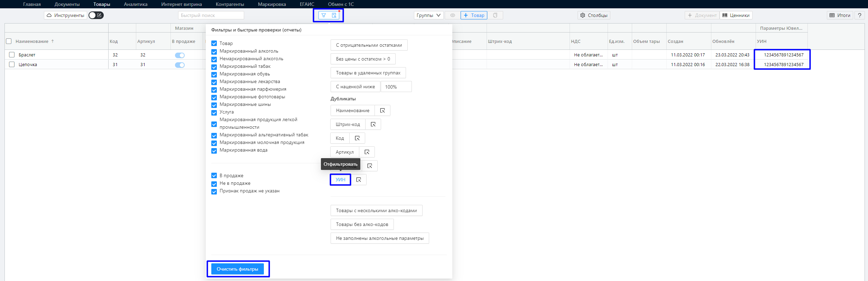Open the Обмен с 1С menu

pyautogui.click(x=341, y=4)
